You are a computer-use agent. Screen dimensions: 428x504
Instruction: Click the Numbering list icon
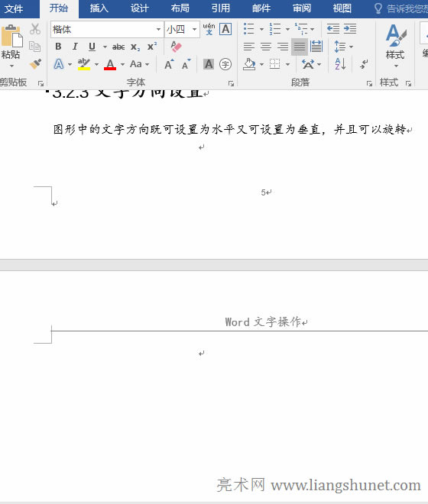click(275, 29)
